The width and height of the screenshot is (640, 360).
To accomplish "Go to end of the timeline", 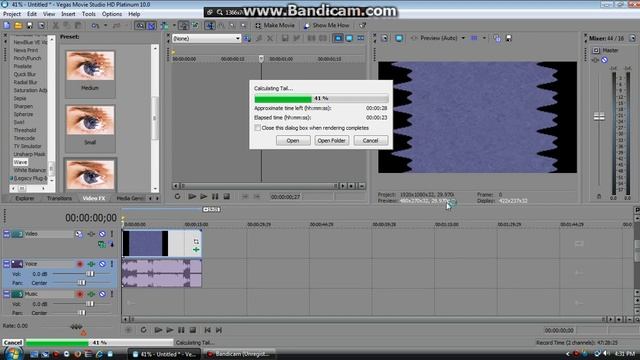I will click(x=219, y=330).
